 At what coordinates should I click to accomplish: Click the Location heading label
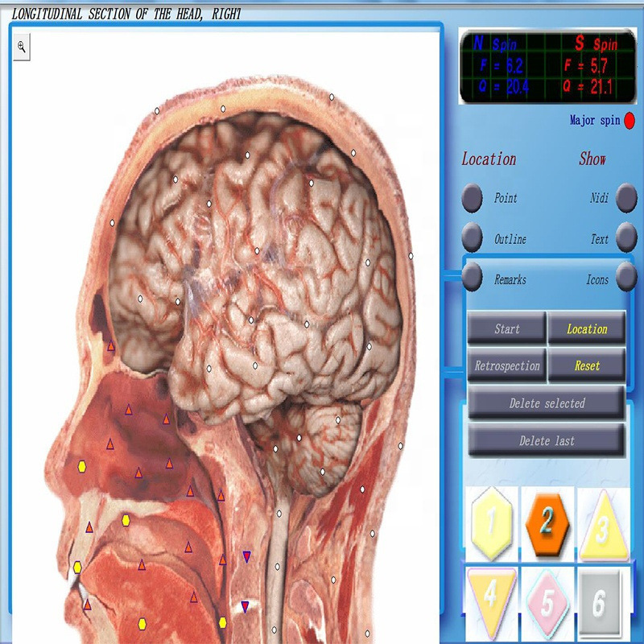point(489,159)
